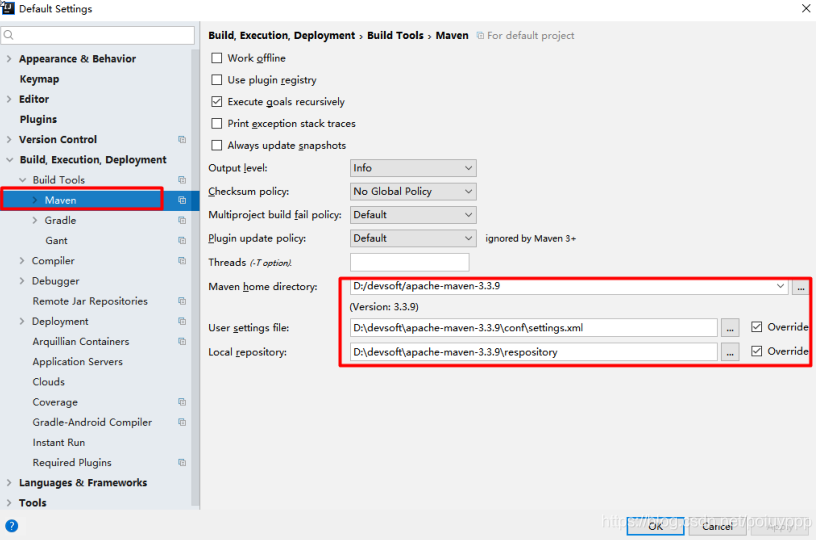Click the search magnifier icon in settings
Image resolution: width=822 pixels, height=540 pixels.
tap(8, 35)
